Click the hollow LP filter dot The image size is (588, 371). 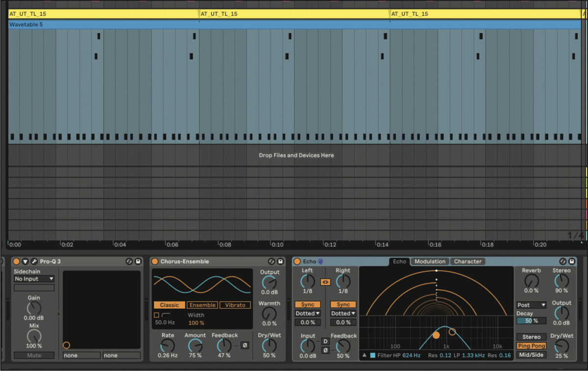(452, 332)
